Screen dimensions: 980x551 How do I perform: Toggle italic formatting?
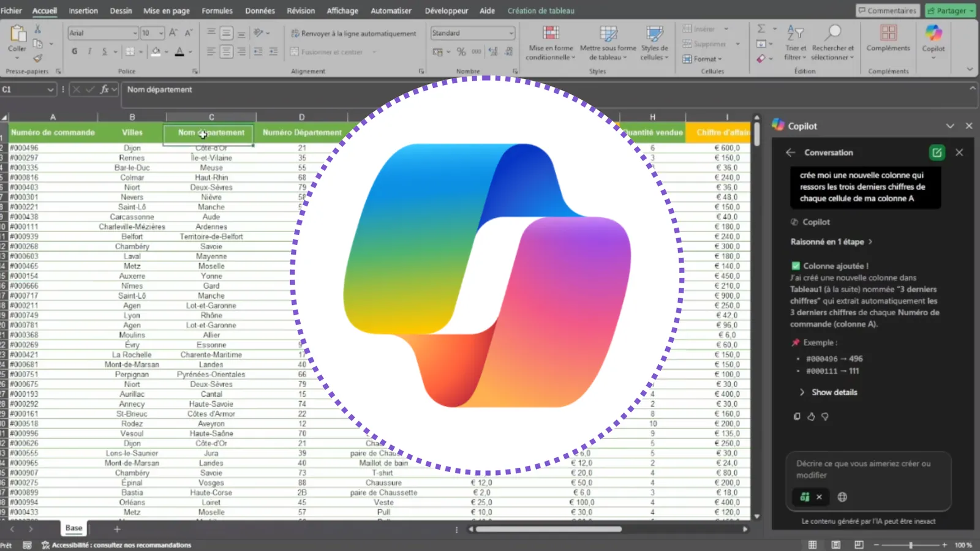89,51
